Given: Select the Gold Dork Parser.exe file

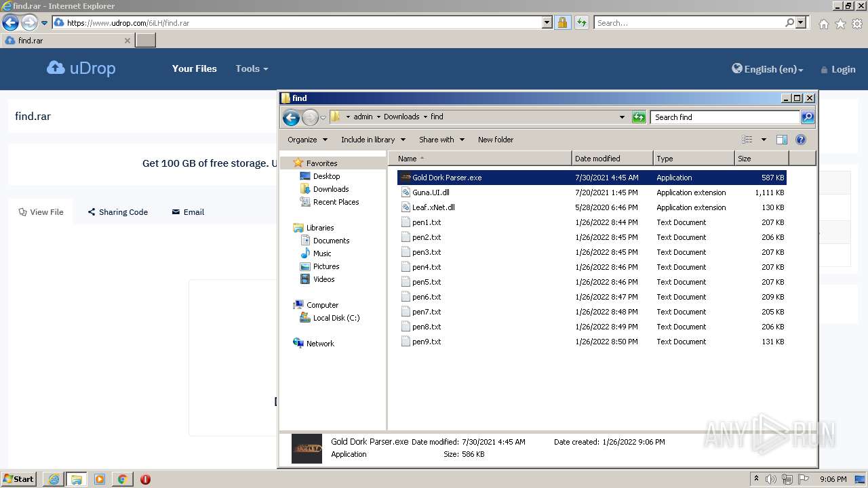Looking at the screenshot, I should pyautogui.click(x=591, y=178).
